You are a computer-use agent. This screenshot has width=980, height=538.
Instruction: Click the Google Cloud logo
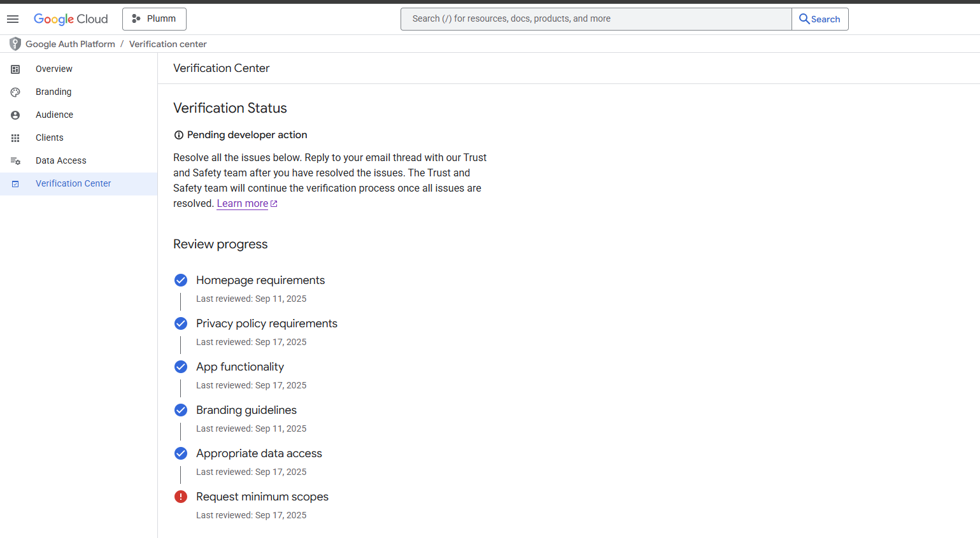(x=71, y=19)
